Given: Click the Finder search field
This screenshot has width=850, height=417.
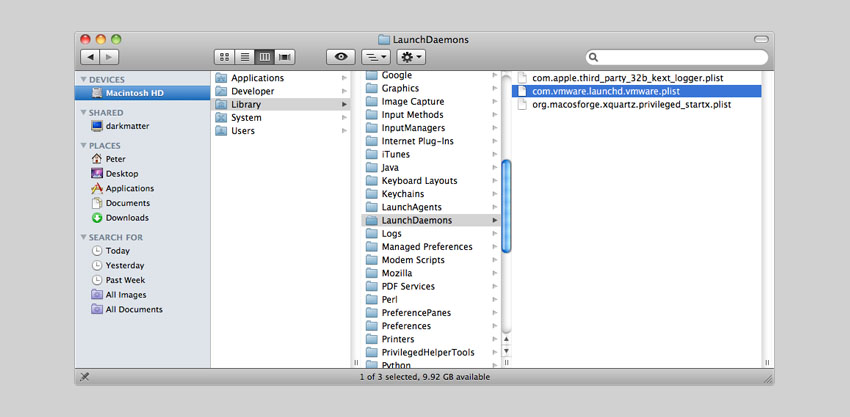Looking at the screenshot, I should (x=677, y=57).
